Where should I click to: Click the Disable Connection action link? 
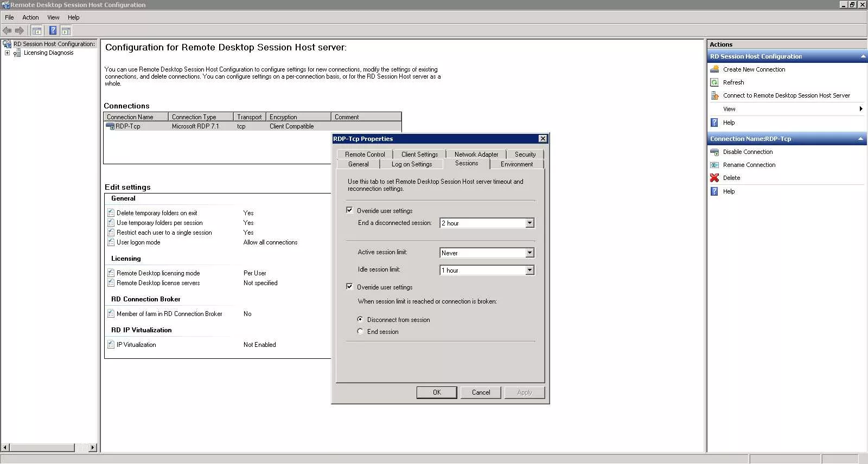pos(748,152)
